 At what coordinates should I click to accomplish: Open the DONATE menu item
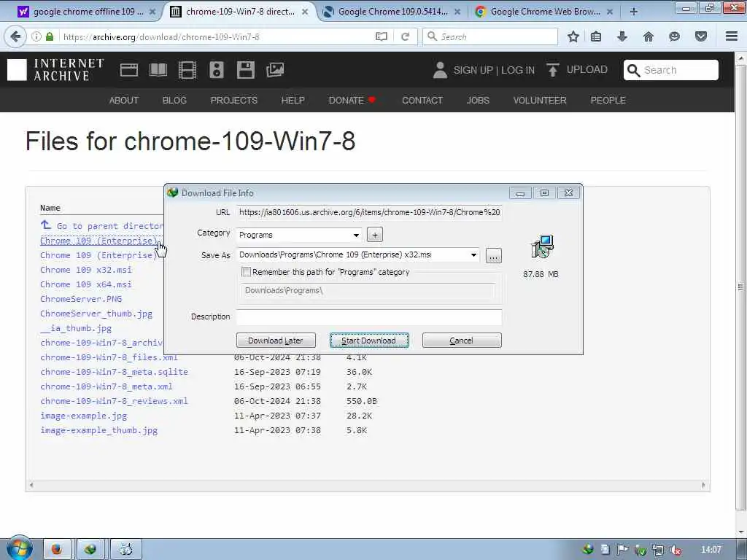pos(352,101)
